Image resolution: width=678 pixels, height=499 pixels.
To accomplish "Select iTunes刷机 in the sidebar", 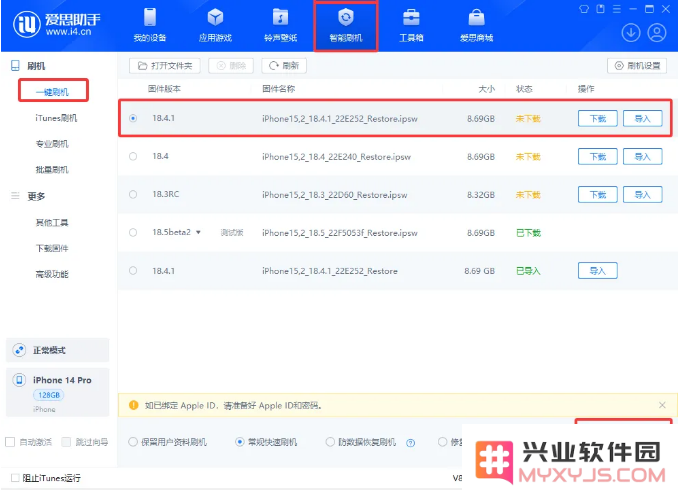I will [56, 118].
